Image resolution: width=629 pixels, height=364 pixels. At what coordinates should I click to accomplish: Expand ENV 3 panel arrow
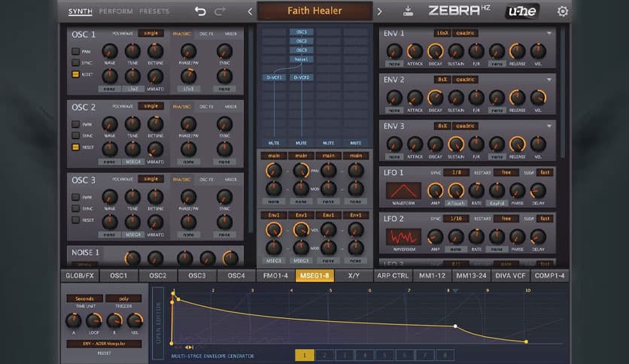click(x=549, y=126)
